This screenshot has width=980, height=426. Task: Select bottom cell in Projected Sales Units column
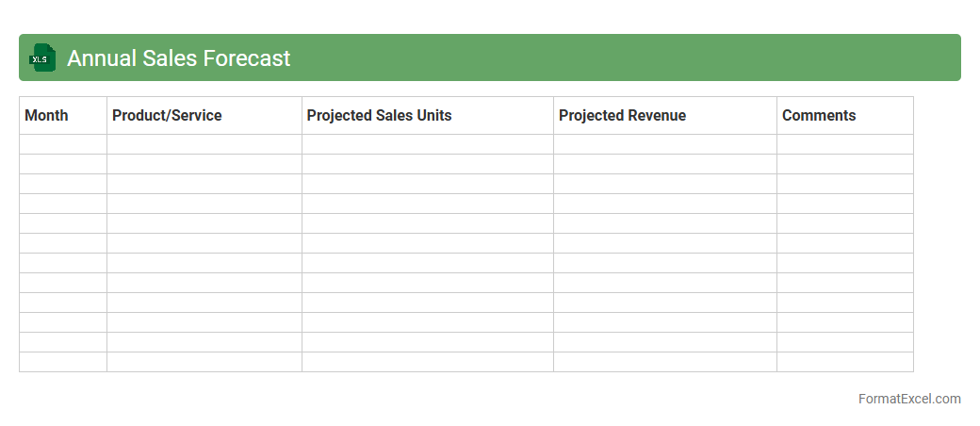[x=428, y=362]
